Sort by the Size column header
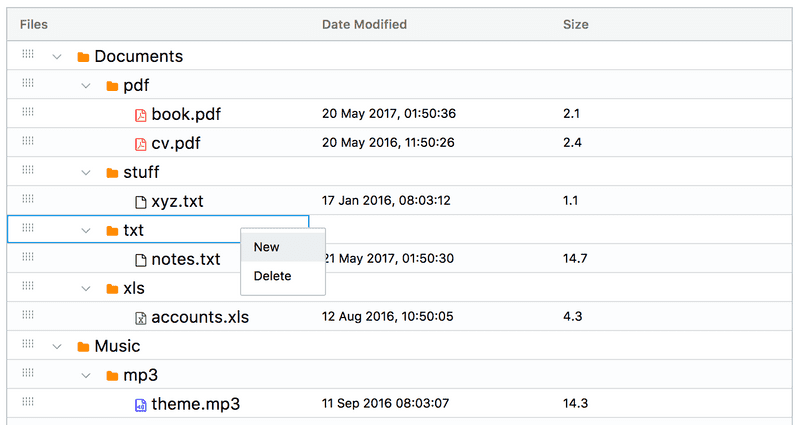800x425 pixels. tap(576, 24)
